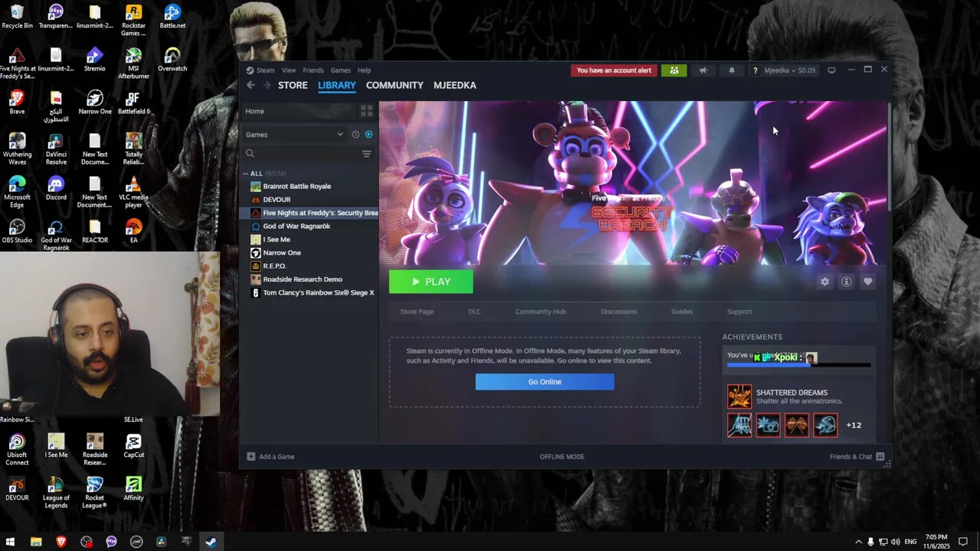Switch to STORE tab

(x=292, y=85)
